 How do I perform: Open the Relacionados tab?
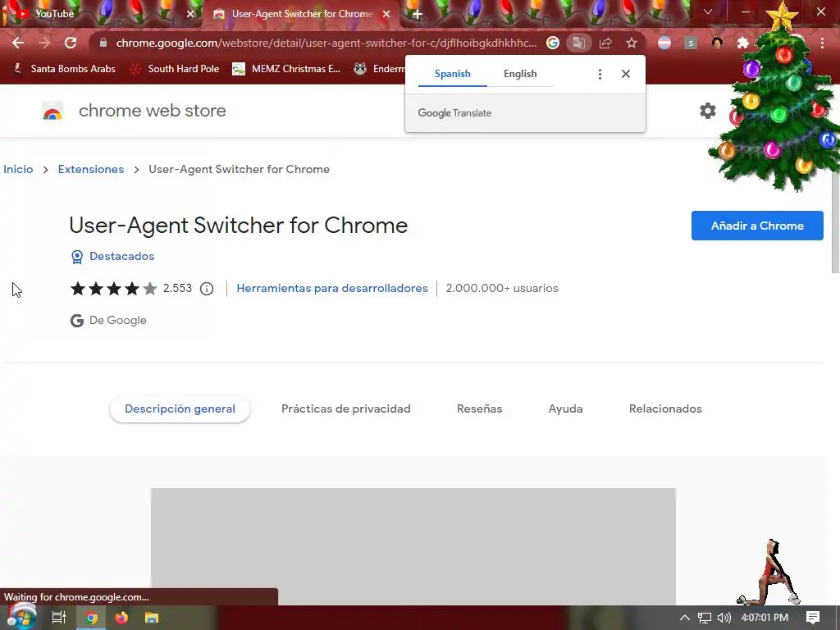click(665, 409)
